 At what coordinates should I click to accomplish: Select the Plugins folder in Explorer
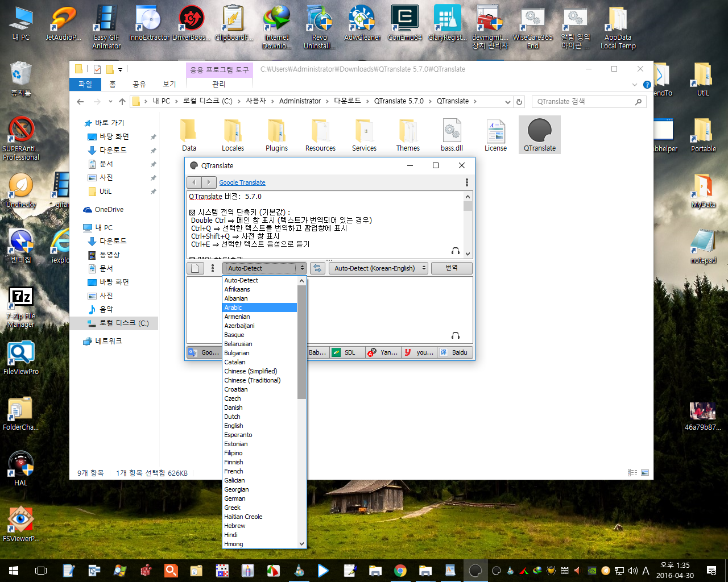[x=276, y=135]
